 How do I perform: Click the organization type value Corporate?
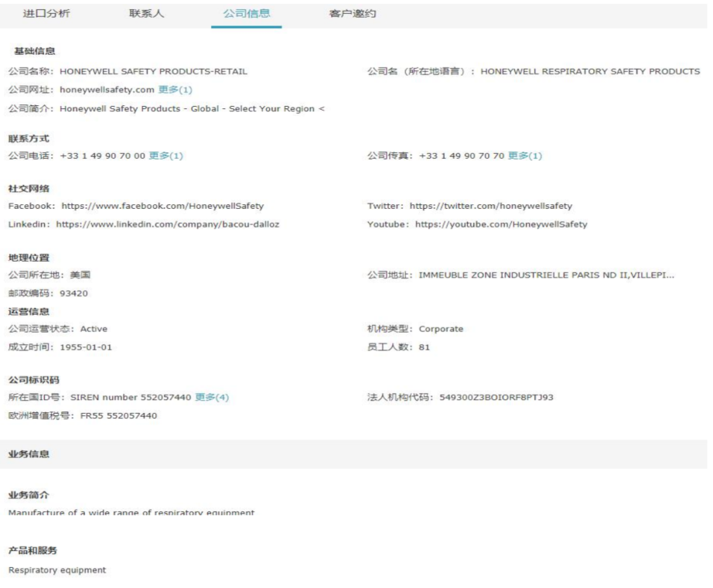point(441,329)
